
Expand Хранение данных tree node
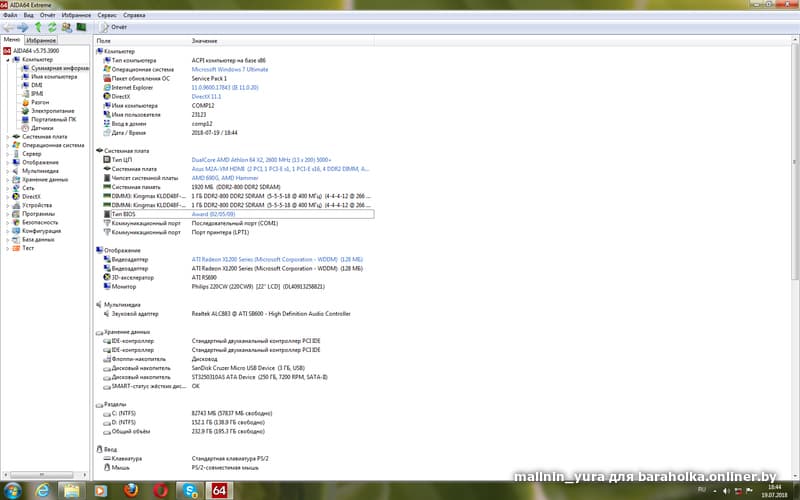8,180
